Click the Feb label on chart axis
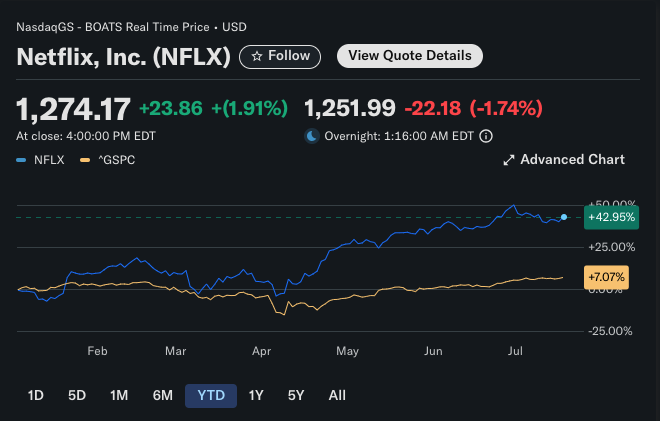The height and width of the screenshot is (421, 660). (97, 351)
